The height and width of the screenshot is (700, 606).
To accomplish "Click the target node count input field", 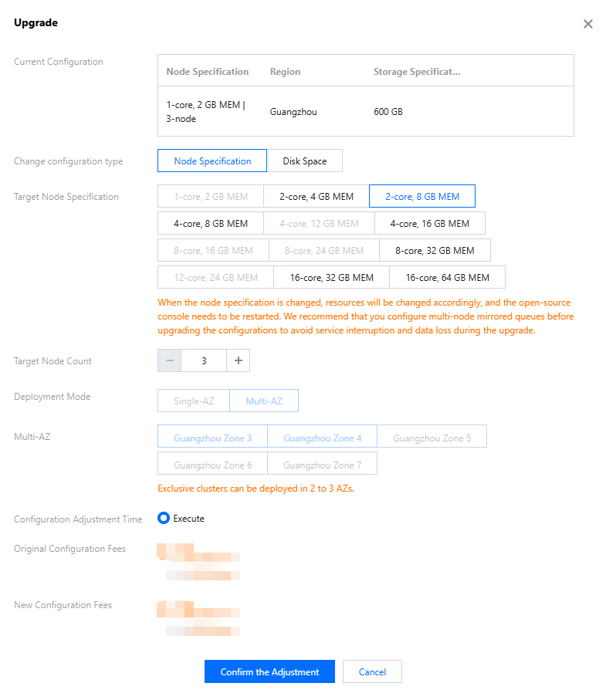I will [x=204, y=360].
